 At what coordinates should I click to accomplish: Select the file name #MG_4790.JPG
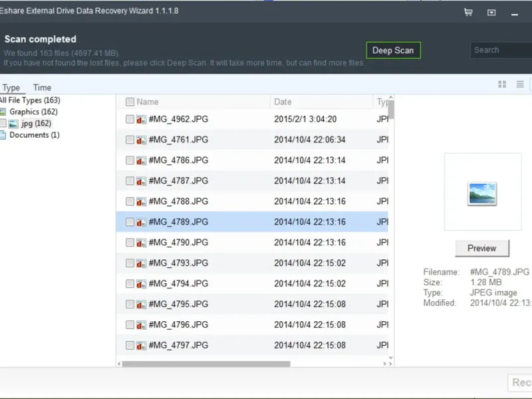click(178, 243)
